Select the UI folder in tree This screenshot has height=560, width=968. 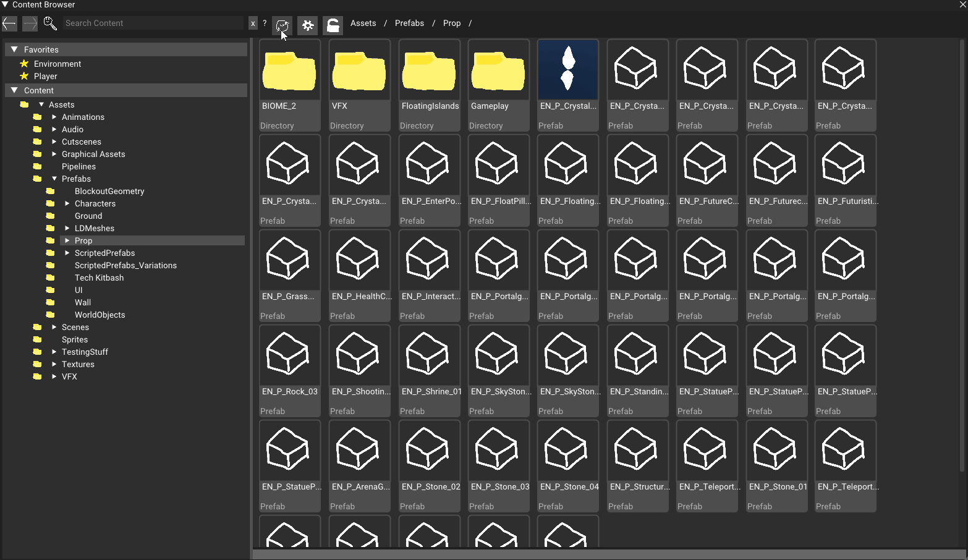79,290
